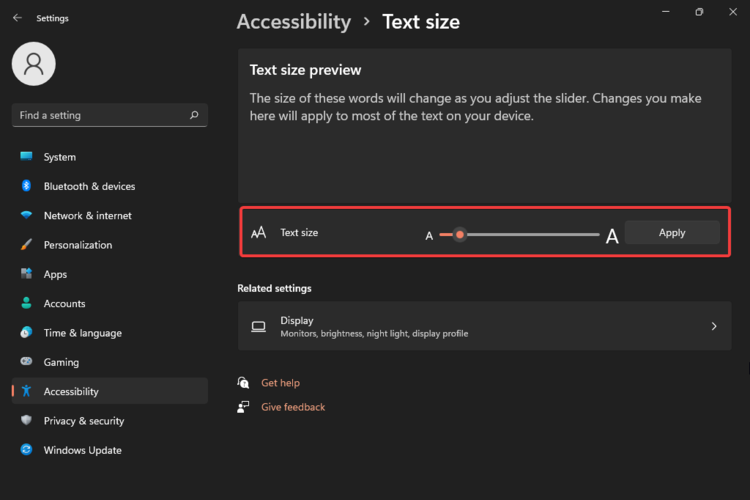Click the Bluetooth icon in sidebar

[x=26, y=186]
